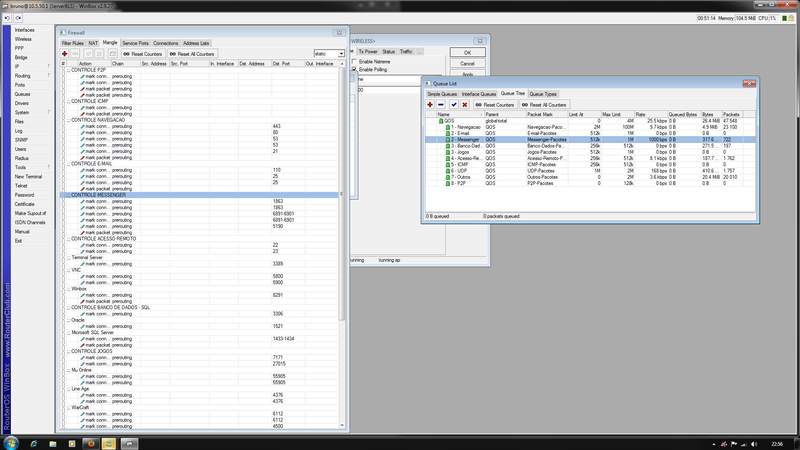Screen dimensions: 800x450
Task: Open Internet Explorer from taskbar
Action: tap(34, 444)
